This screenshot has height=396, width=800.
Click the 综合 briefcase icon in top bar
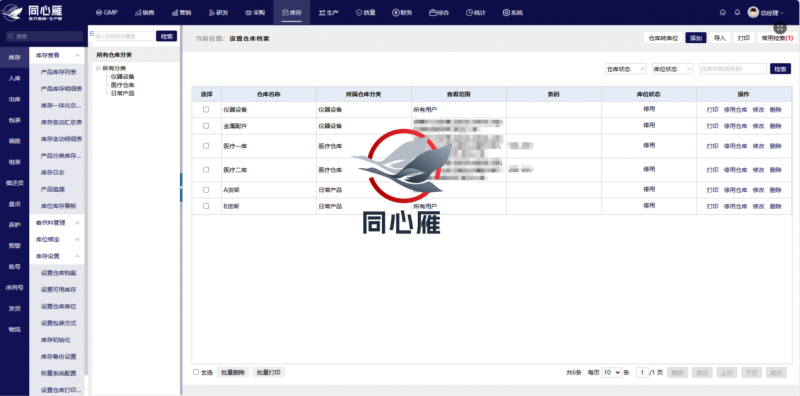(x=432, y=12)
